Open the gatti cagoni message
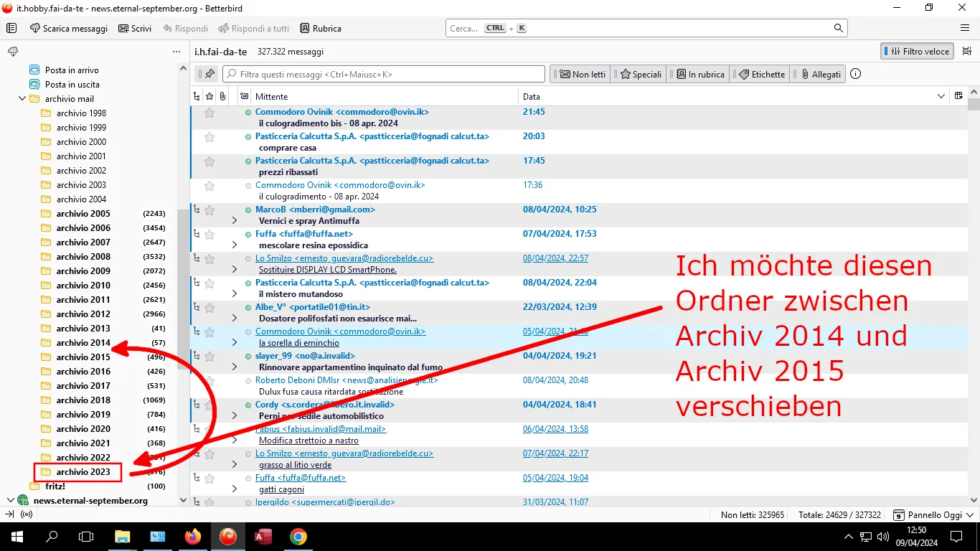Screen dimensions: 980x551 point(281,489)
